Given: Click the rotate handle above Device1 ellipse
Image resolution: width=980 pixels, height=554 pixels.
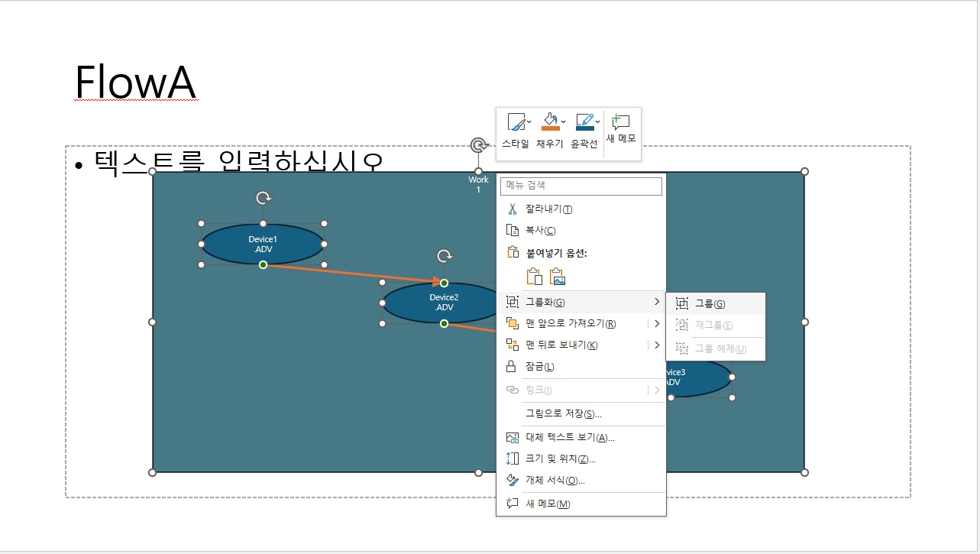Looking at the screenshot, I should coord(263,198).
